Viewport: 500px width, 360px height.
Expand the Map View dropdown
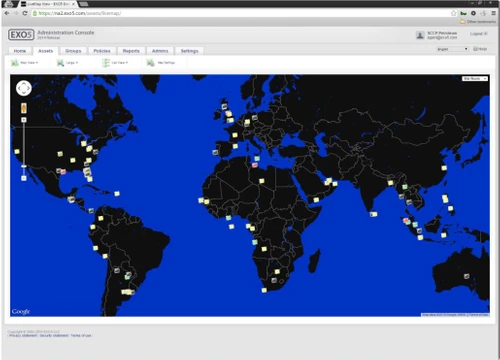[x=25, y=63]
